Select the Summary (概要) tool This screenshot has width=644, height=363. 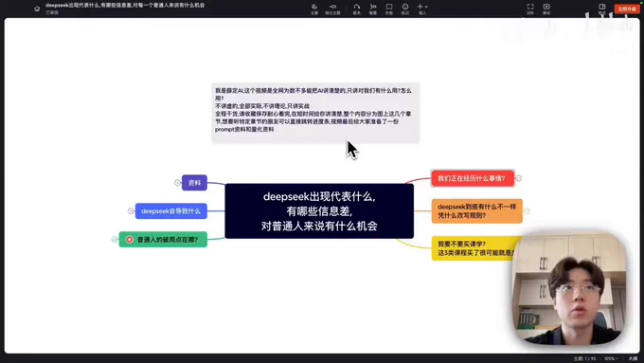tap(372, 9)
